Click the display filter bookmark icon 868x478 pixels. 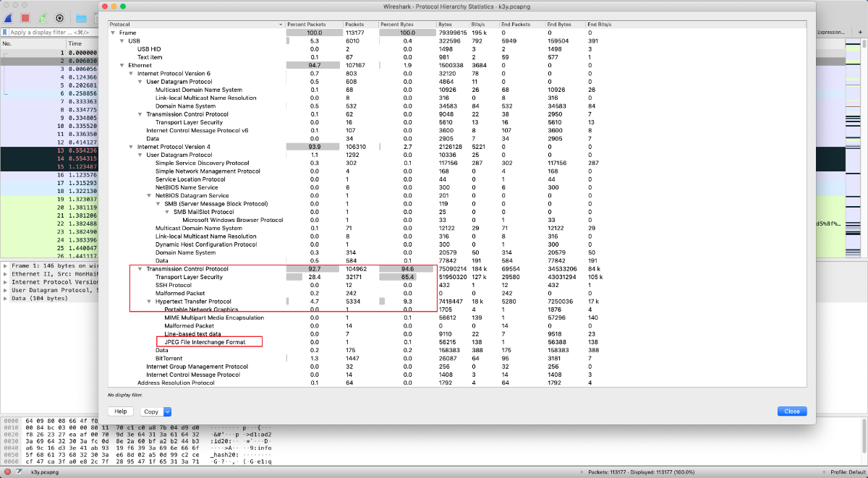click(5, 33)
